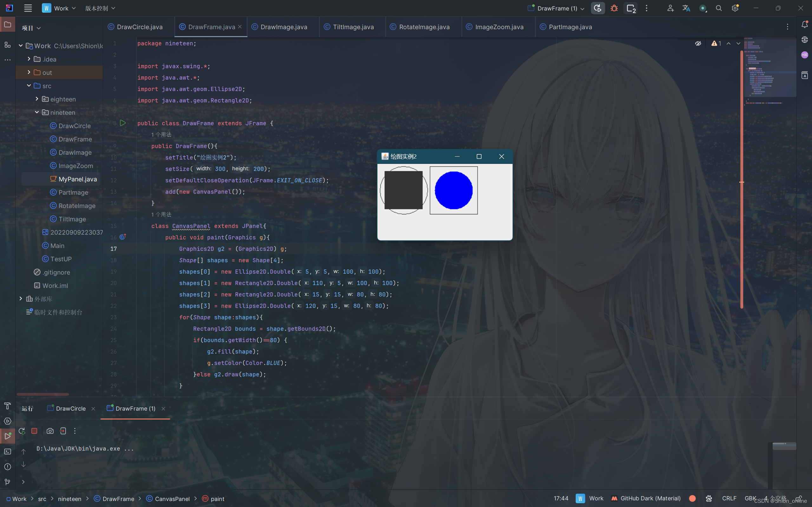This screenshot has width=812, height=507.
Task: Click GBK encoding in status bar
Action: (750, 498)
